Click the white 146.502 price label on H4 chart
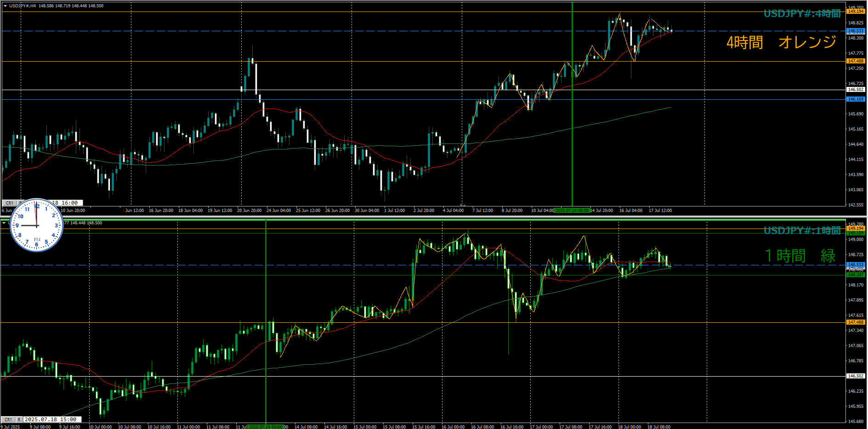 tap(856, 90)
